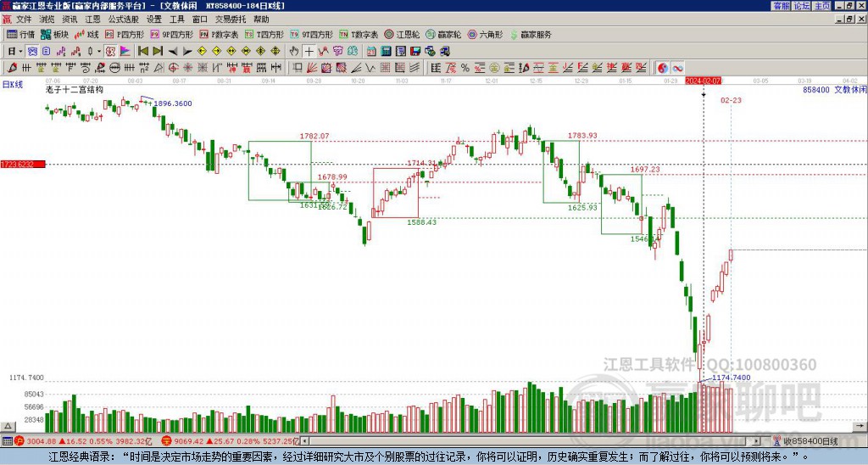Click the keyboard icon in status bar
Viewport: 868px width, 465px height.
7,441
